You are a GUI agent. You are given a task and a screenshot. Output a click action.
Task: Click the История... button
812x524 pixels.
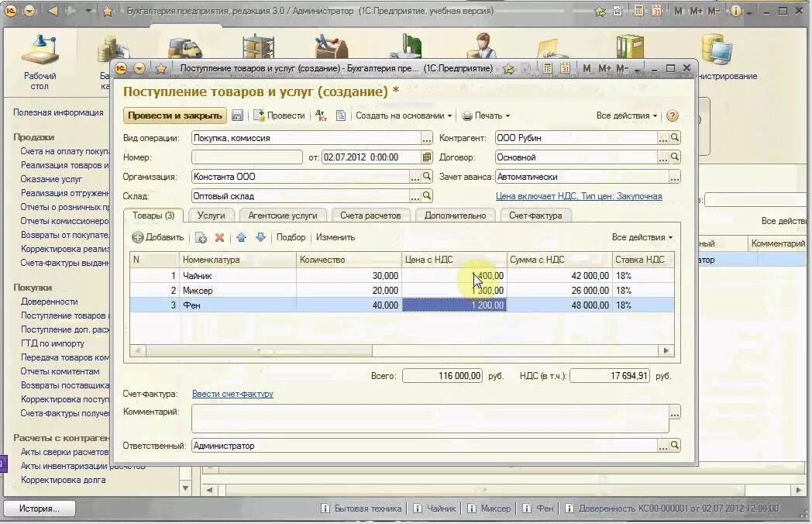pyautogui.click(x=40, y=508)
